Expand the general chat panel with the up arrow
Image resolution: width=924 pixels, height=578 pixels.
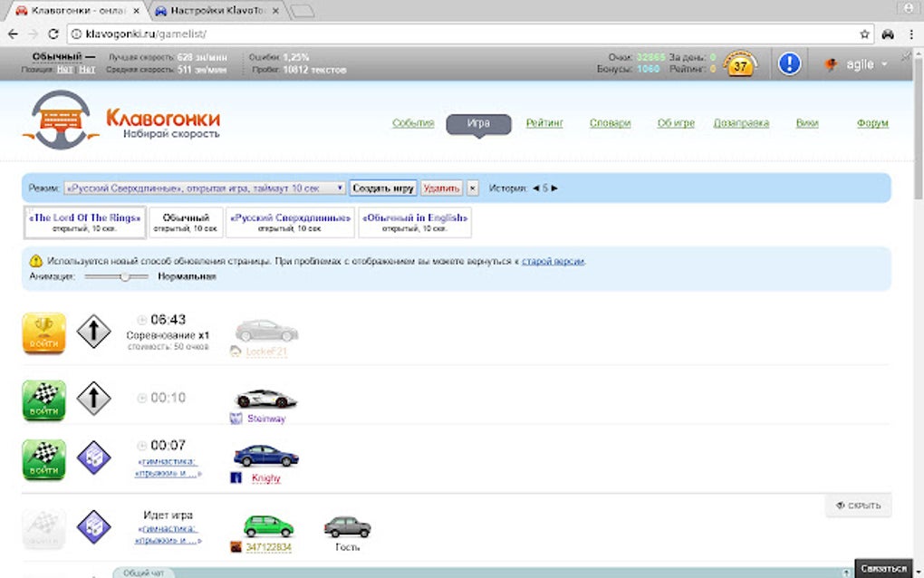click(x=846, y=573)
